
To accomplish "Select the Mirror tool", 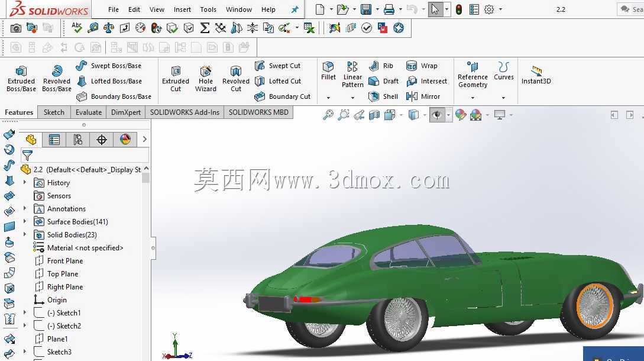I will pyautogui.click(x=423, y=96).
